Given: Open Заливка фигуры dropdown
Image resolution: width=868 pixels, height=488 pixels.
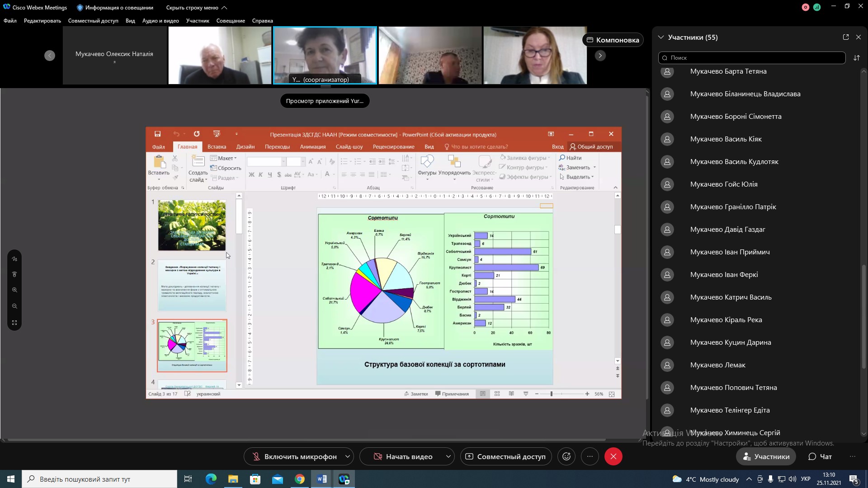Looking at the screenshot, I should click(525, 158).
